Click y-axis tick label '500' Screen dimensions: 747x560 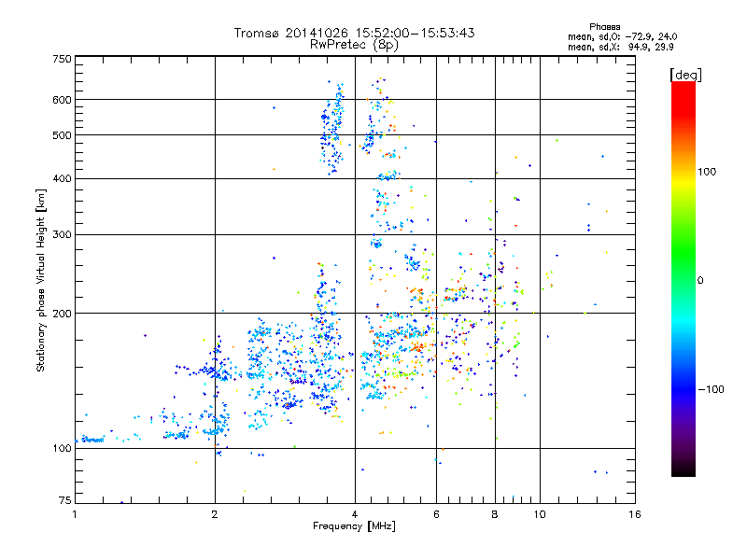[62, 135]
